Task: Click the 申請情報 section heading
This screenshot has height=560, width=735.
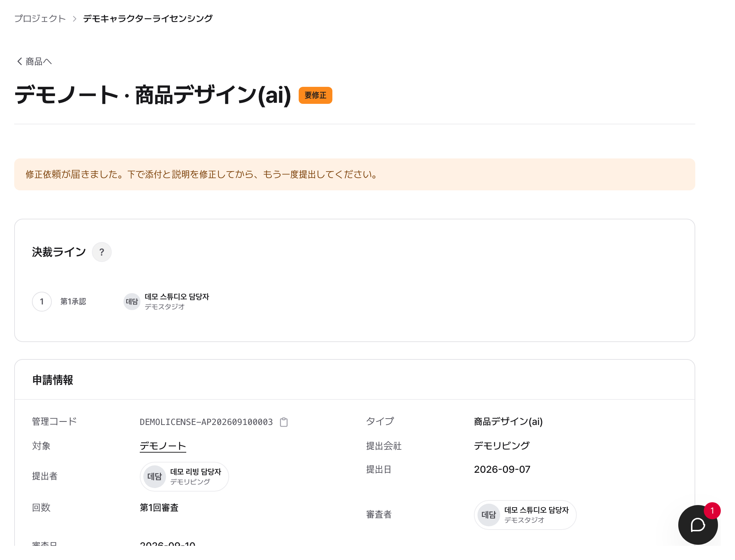Action: pos(52,380)
